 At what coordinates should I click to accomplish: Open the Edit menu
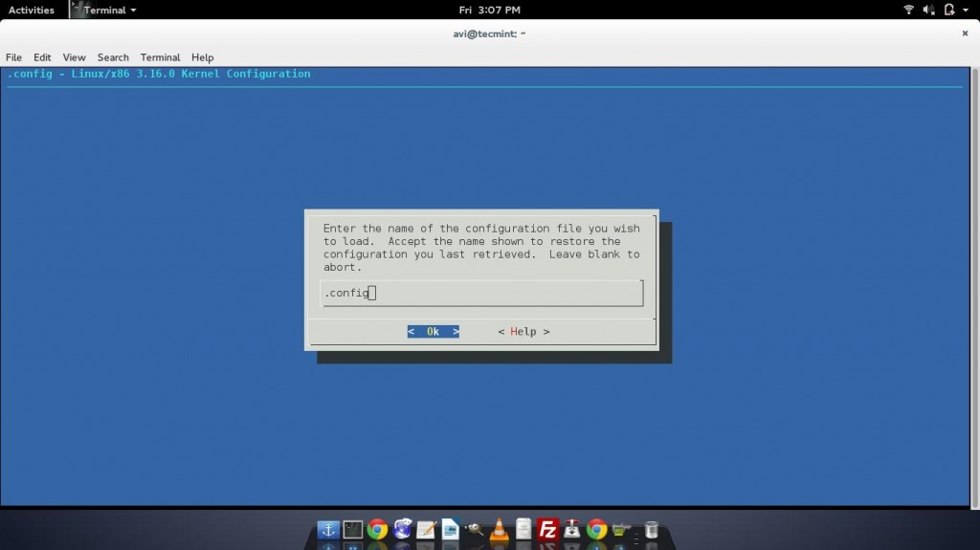(42, 57)
